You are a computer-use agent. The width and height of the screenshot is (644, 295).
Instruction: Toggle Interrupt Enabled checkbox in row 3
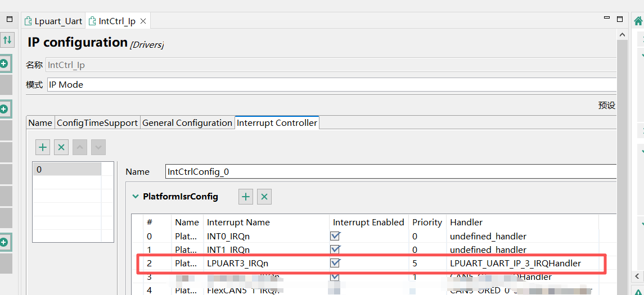click(336, 276)
